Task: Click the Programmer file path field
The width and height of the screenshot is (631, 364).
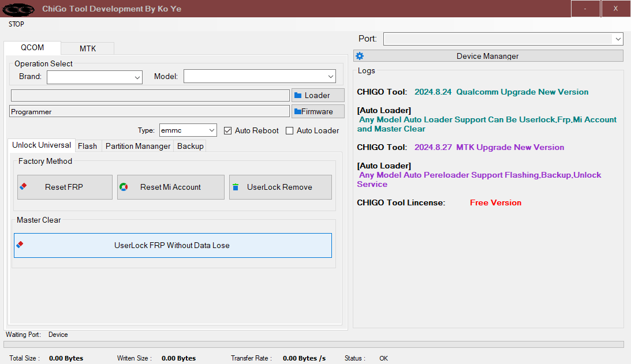Action: point(150,111)
